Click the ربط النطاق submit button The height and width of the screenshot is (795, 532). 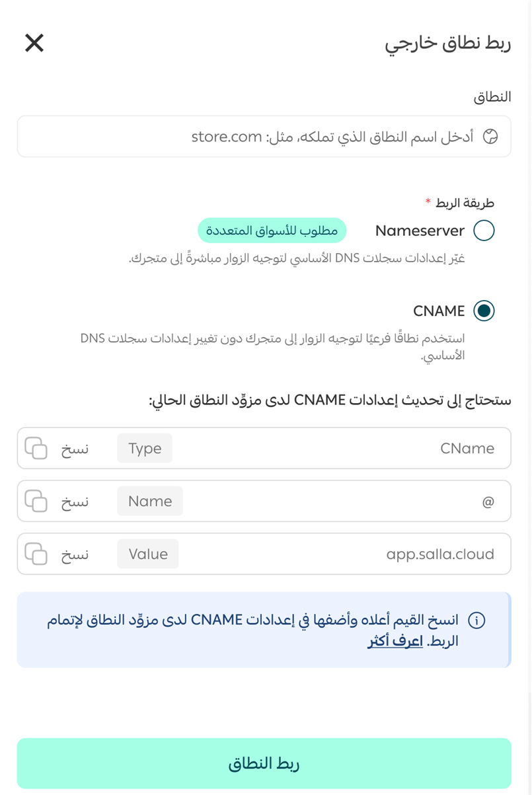(x=266, y=763)
